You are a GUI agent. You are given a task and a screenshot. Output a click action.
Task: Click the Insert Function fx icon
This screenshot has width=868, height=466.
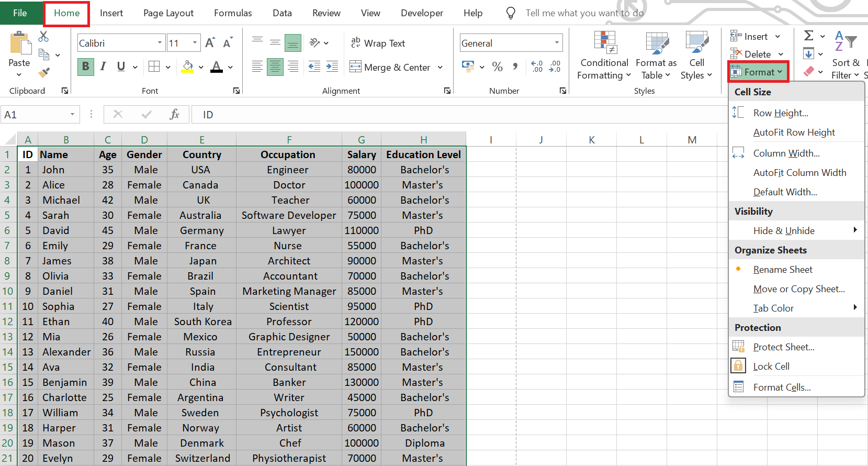coord(174,114)
